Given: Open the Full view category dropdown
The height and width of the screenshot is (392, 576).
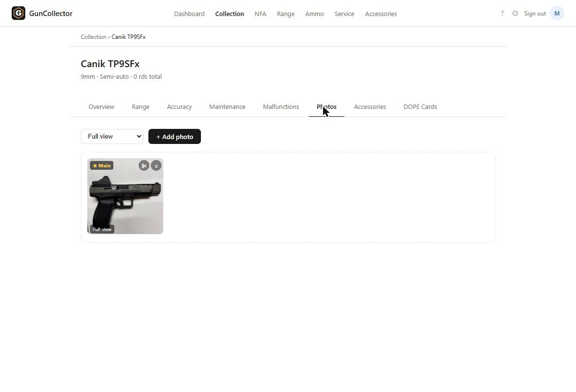Looking at the screenshot, I should [x=112, y=136].
